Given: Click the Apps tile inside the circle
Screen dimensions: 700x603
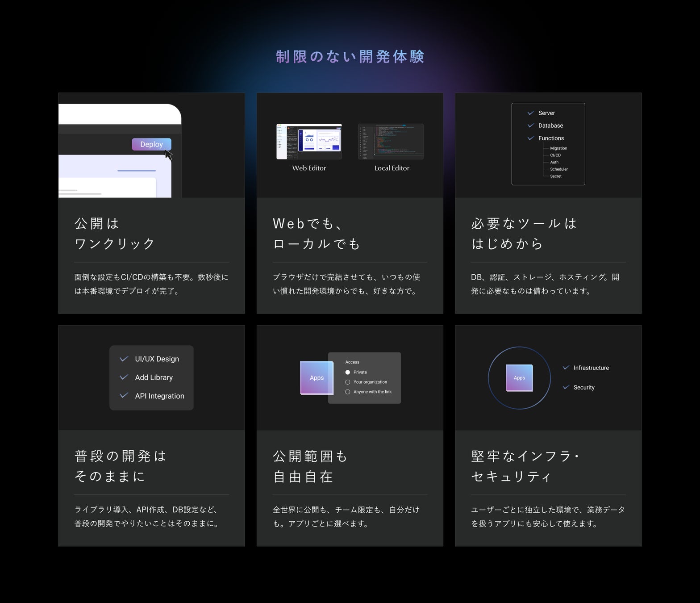Looking at the screenshot, I should [x=519, y=378].
